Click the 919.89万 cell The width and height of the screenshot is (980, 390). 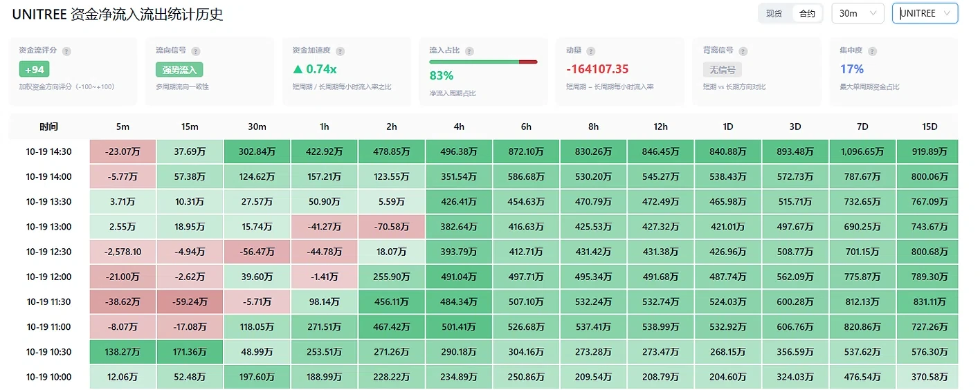[927, 151]
